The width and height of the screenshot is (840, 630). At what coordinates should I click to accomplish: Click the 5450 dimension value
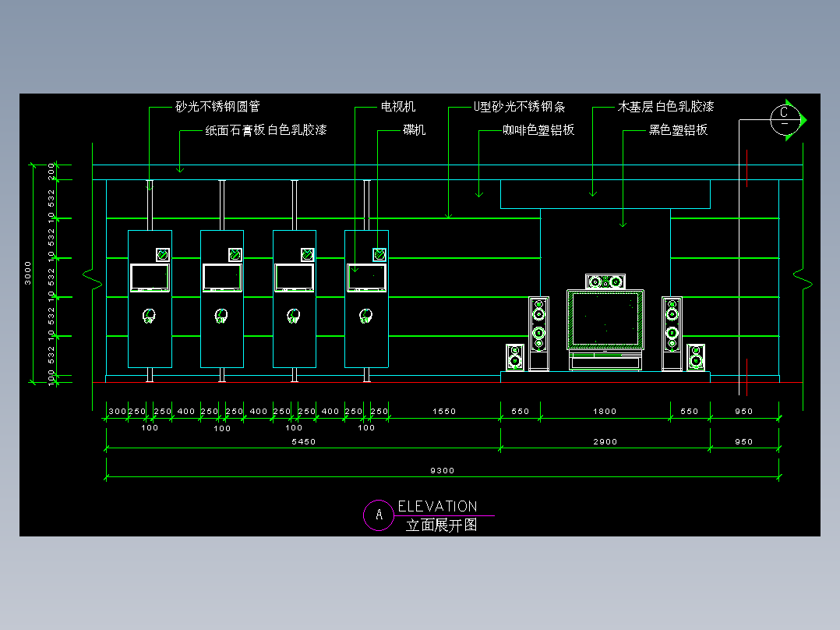pos(304,442)
